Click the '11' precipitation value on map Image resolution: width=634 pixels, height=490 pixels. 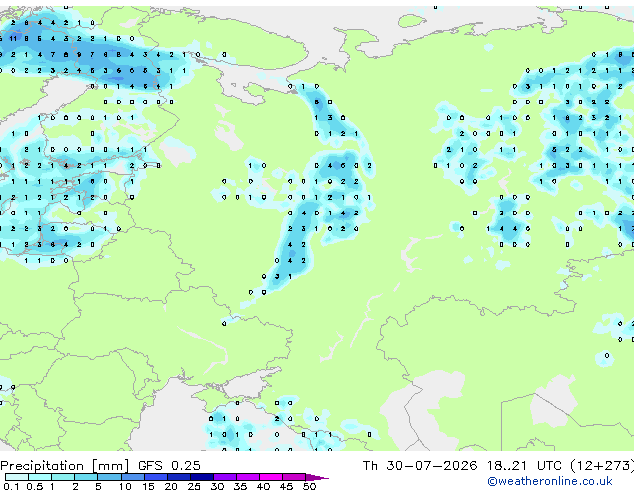click(13, 38)
